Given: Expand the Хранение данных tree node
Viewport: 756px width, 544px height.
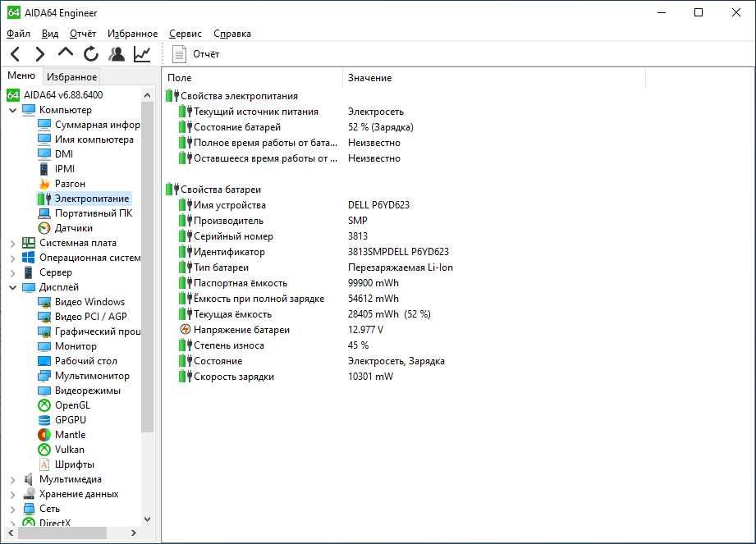Looking at the screenshot, I should tap(12, 495).
